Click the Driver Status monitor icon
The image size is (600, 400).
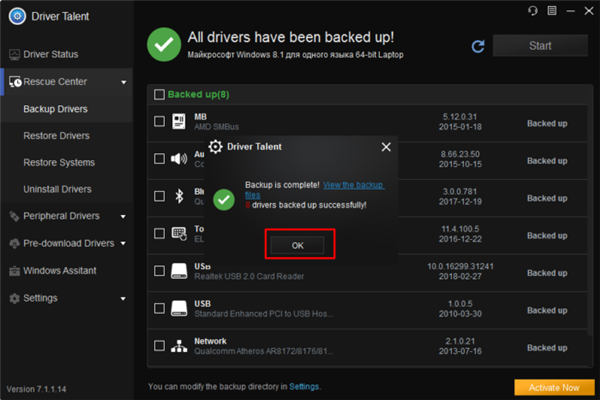click(x=15, y=55)
